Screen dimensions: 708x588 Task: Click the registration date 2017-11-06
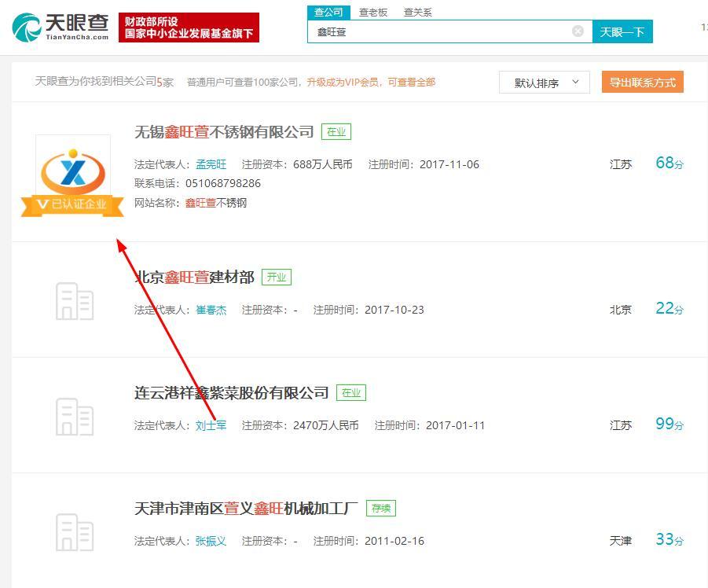pos(449,164)
